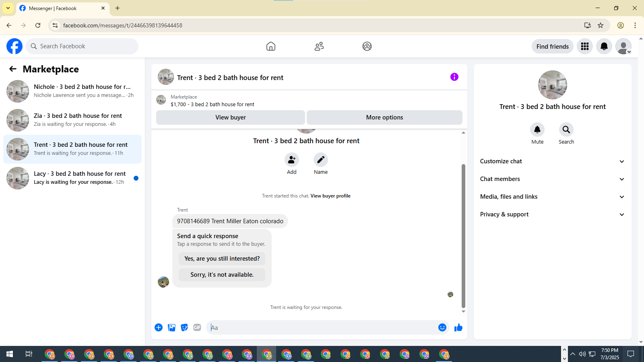The image size is (644, 362).
Task: Click the chat scrollbar's up arrow
Action: coord(463,132)
